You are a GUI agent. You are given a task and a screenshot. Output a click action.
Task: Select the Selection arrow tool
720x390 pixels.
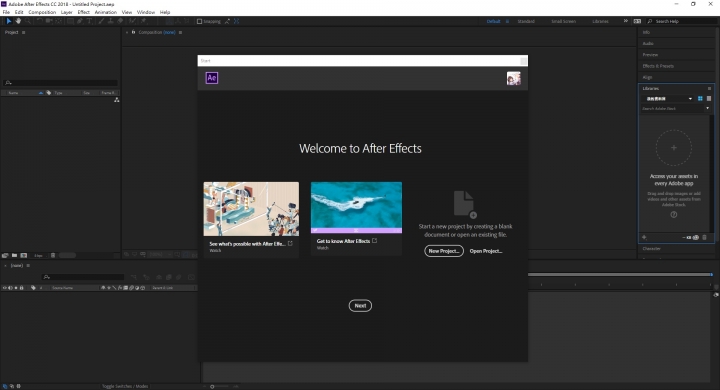click(8, 21)
